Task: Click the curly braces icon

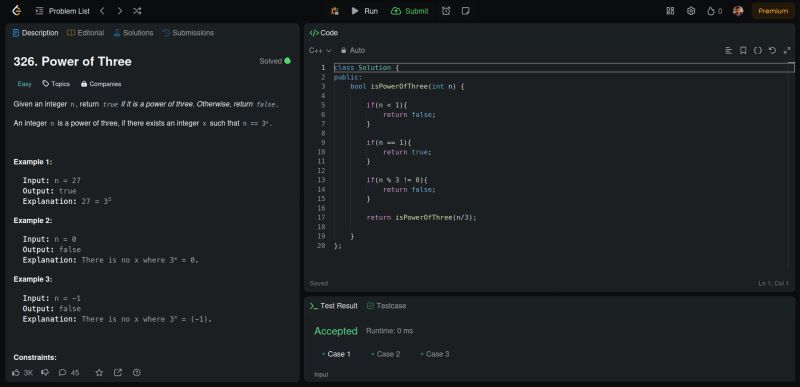Action: (758, 50)
